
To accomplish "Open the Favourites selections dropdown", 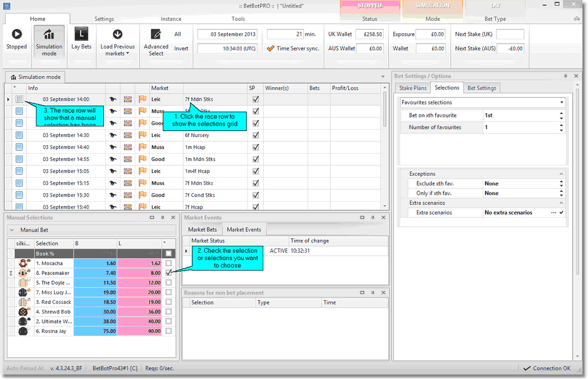I will click(562, 102).
